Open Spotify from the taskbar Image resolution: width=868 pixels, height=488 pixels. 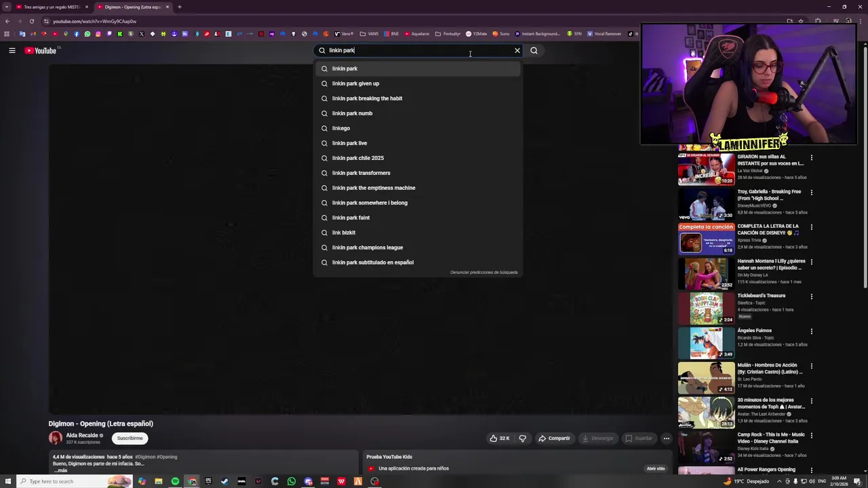point(175,481)
